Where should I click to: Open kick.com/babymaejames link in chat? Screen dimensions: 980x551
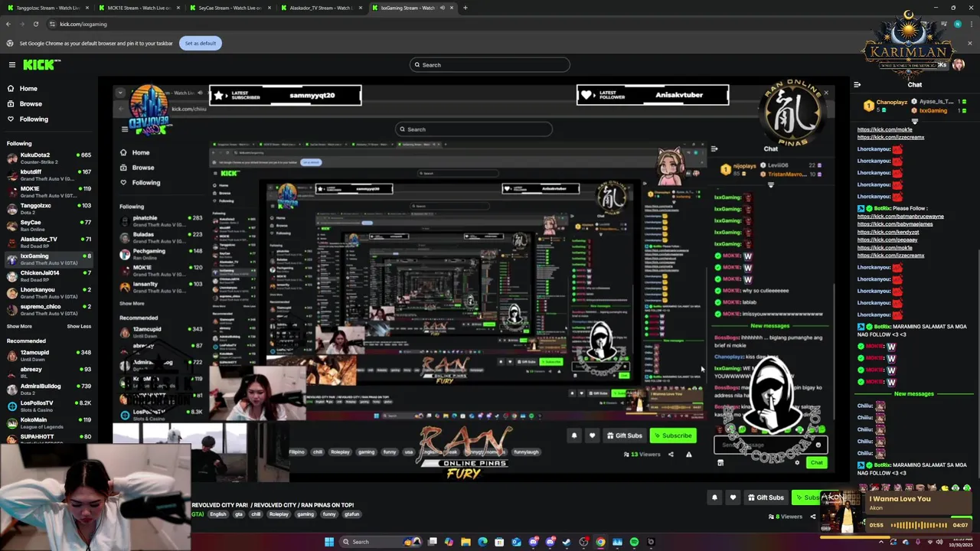pos(895,224)
